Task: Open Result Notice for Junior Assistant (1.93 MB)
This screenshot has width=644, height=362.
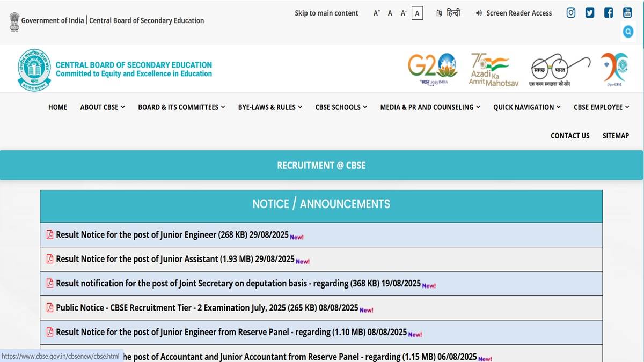Action: 175,259
